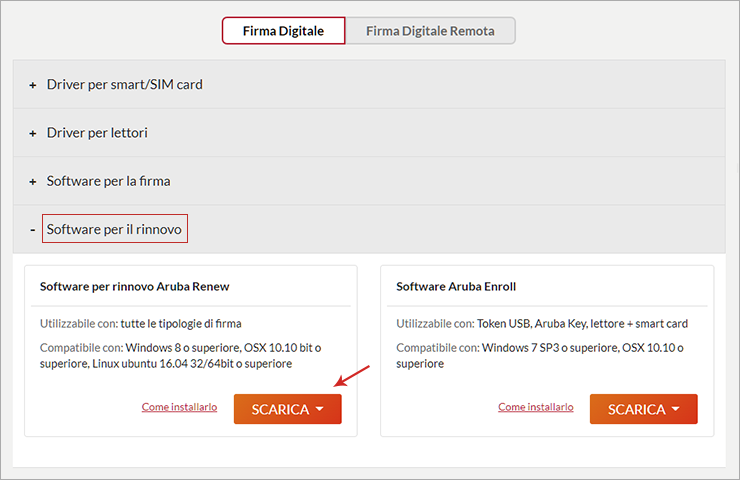Click the plus icon beside Driver per smart/SIM card
This screenshot has height=480, width=740.
pos(33,85)
